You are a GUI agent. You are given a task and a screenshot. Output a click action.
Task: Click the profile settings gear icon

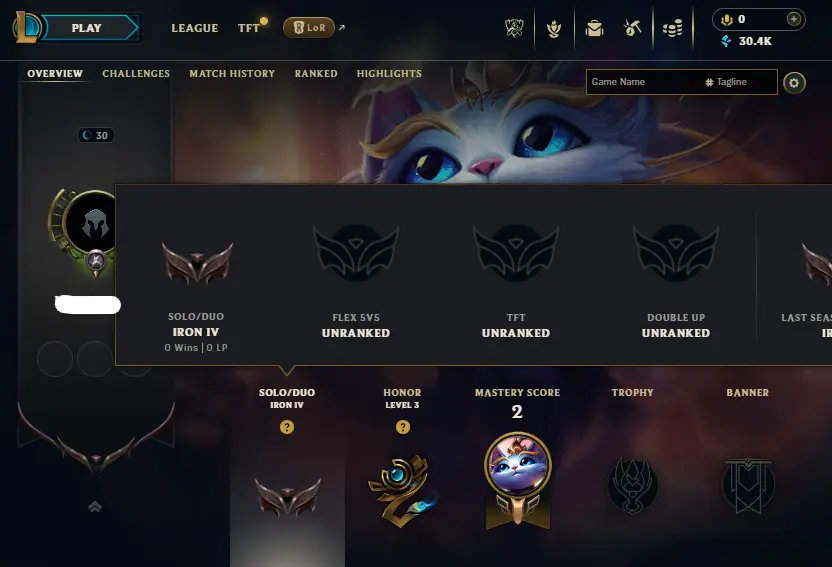tap(794, 83)
